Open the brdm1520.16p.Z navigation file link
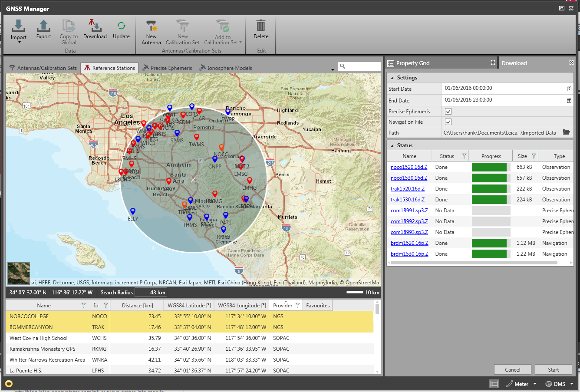The image size is (580, 392). click(x=409, y=243)
